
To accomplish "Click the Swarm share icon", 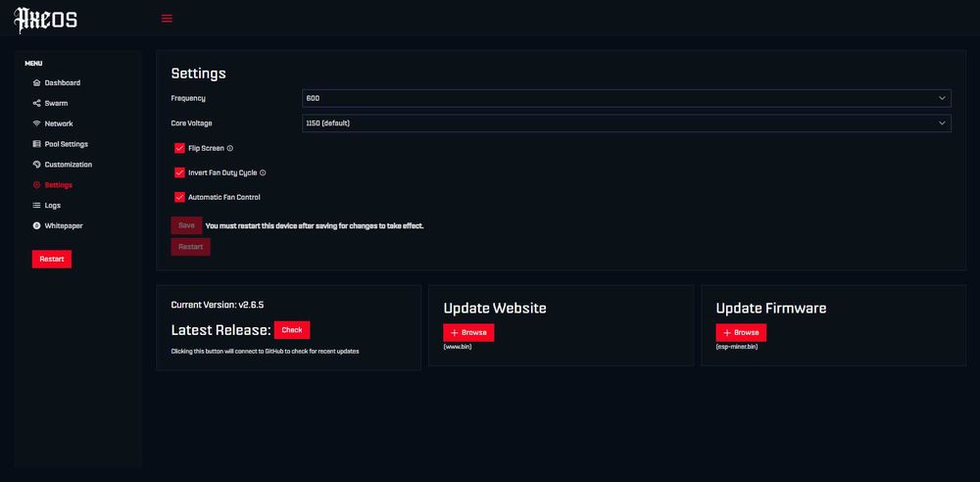I will pos(36,103).
